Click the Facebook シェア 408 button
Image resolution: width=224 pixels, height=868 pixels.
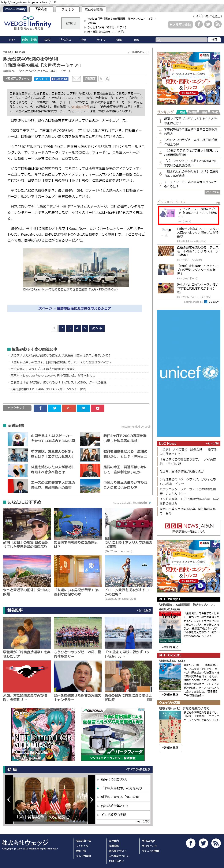coord(60,79)
